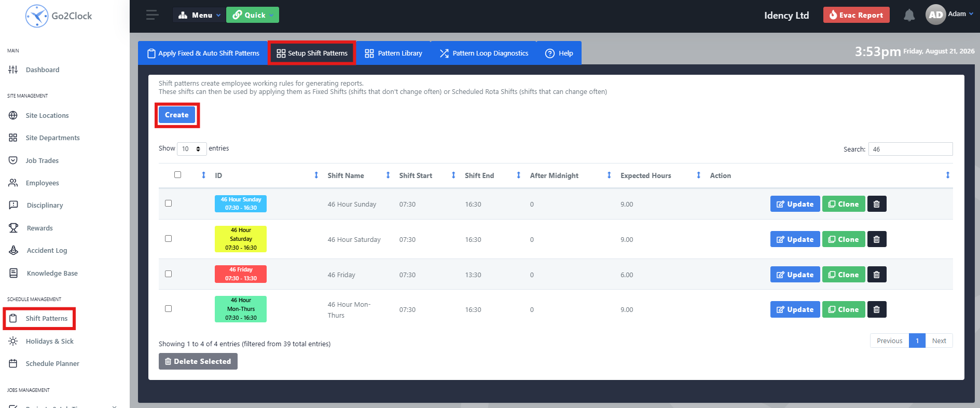This screenshot has width=980, height=408.
Task: Switch to the Pattern Library tab
Action: [x=394, y=53]
